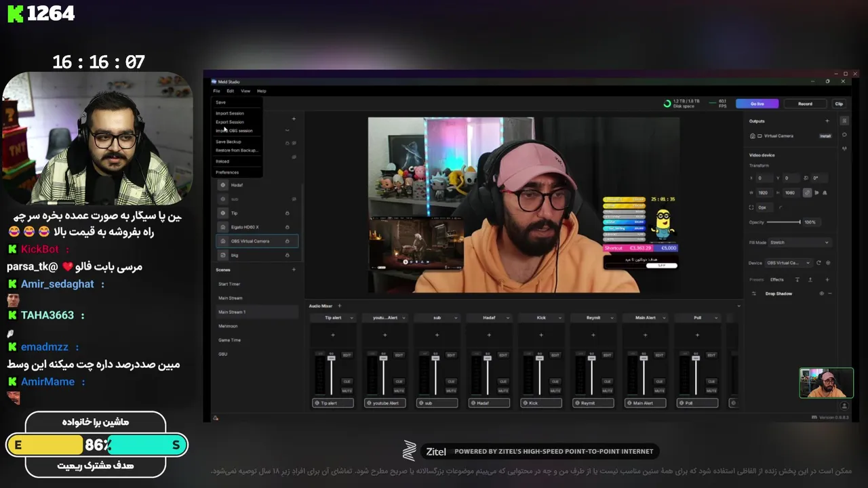
Task: Open the Edit menu
Action: click(x=231, y=91)
